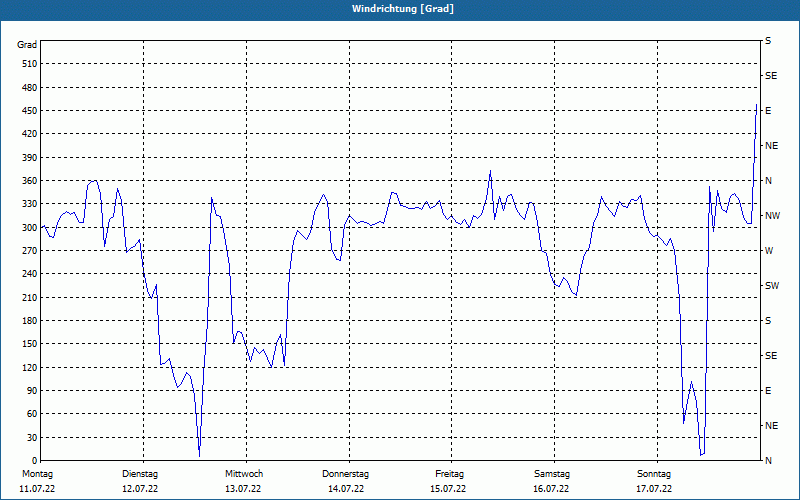The height and width of the screenshot is (500, 800).
Task: Select the "Grad" unit label on the y-axis
Action: click(27, 45)
